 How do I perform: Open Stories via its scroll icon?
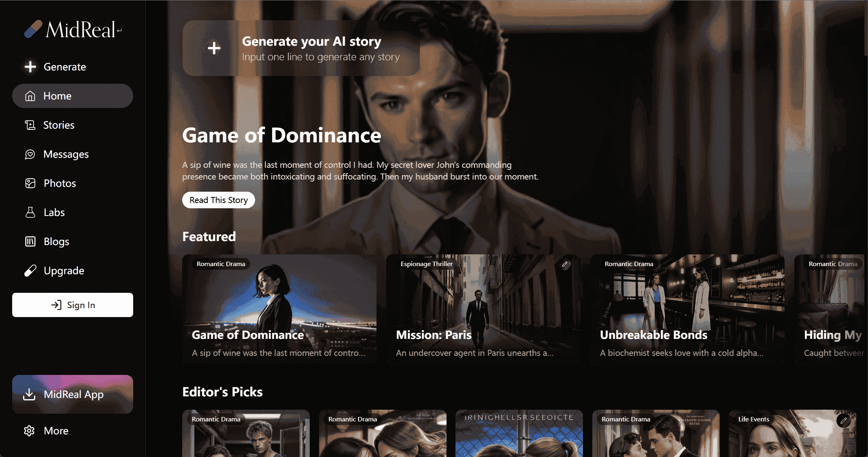point(30,125)
